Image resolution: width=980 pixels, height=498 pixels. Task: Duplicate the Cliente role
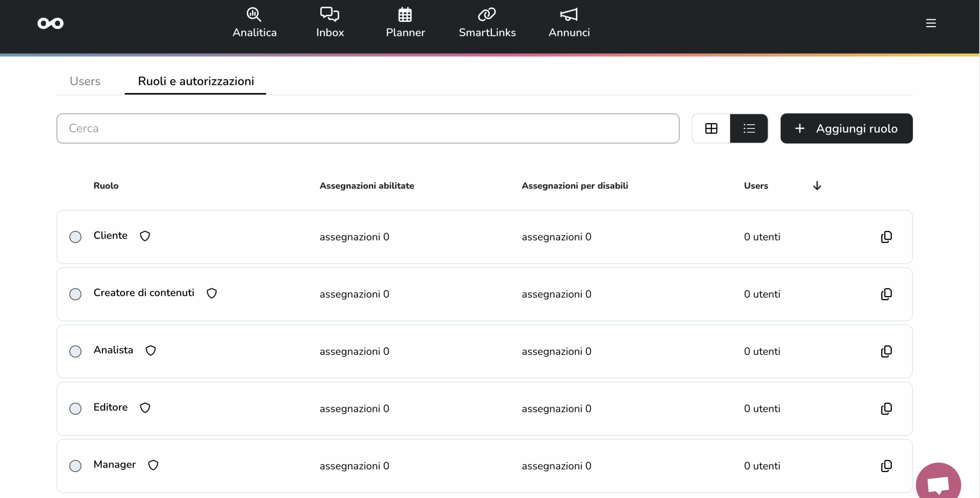886,237
